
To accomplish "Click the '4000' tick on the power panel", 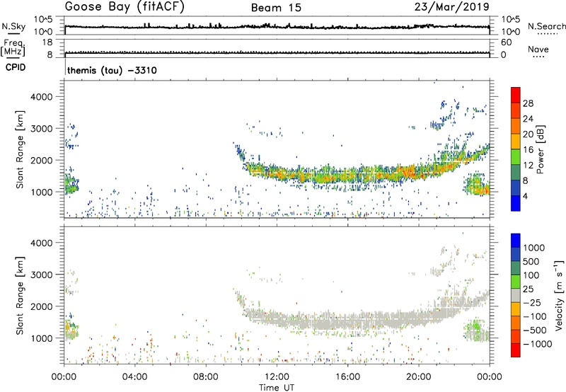I will tap(41, 97).
